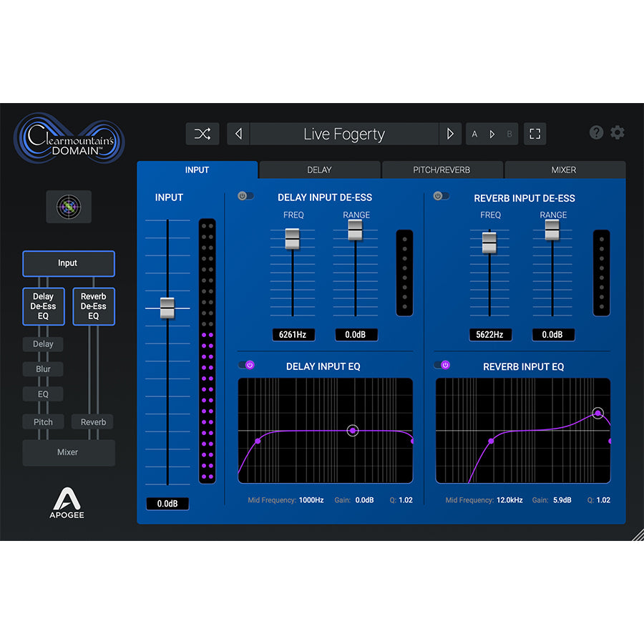644x644 pixels.
Task: Select the Input block in signal flow
Action: tap(68, 263)
